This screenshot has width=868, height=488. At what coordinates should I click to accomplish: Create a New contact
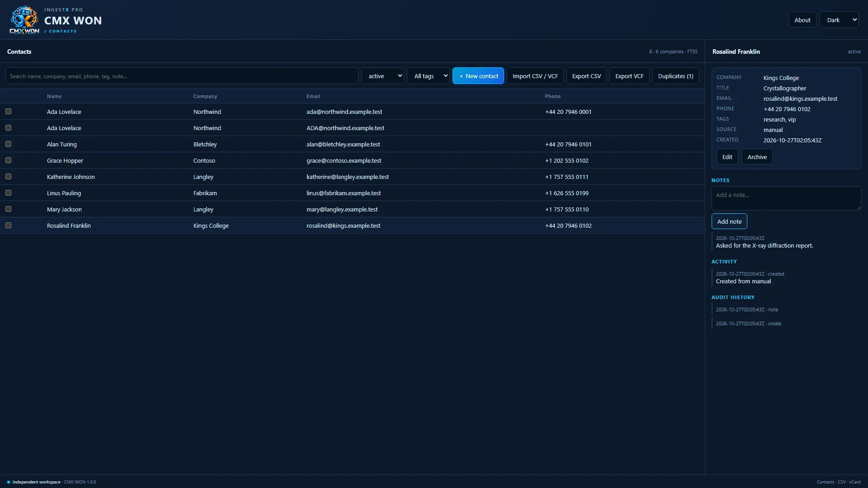tap(478, 76)
